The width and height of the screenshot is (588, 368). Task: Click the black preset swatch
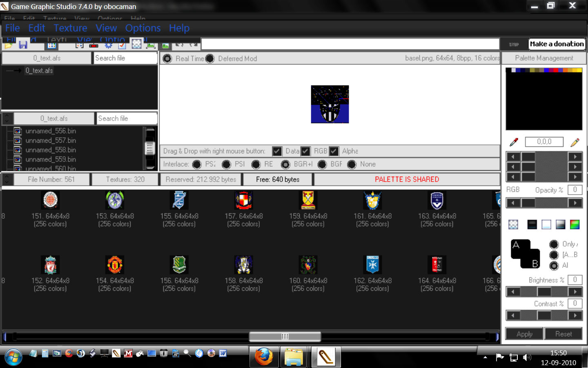coord(532,224)
